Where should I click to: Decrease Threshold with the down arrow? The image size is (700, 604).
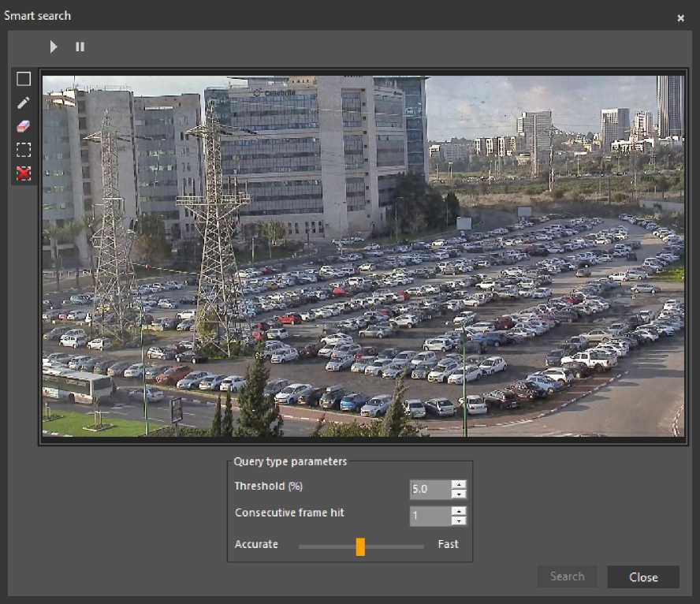459,494
